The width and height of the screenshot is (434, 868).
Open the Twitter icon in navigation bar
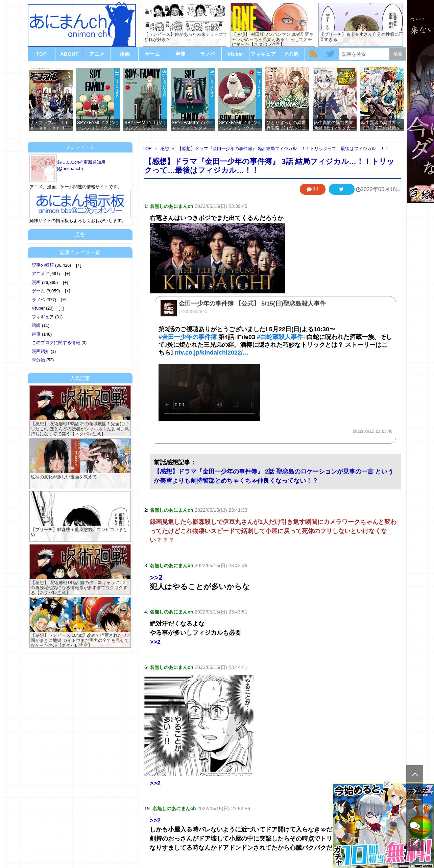pos(330,54)
